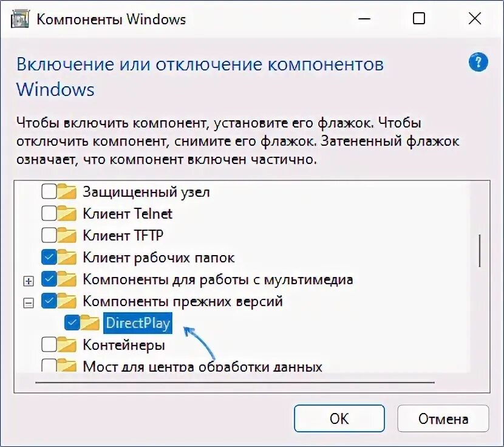Click the folder icon beside Клиент Telnet

67,214
